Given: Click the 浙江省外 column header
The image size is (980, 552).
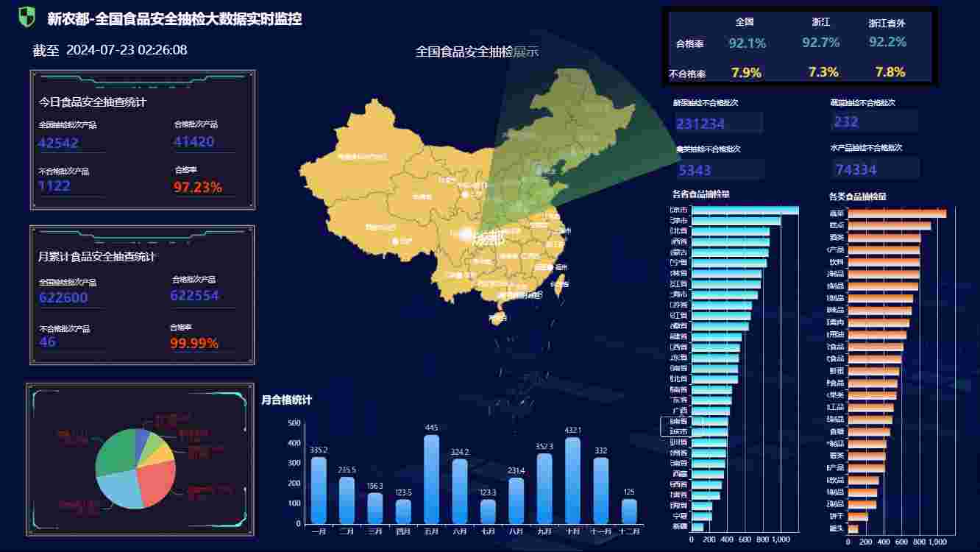Looking at the screenshot, I should [x=887, y=24].
